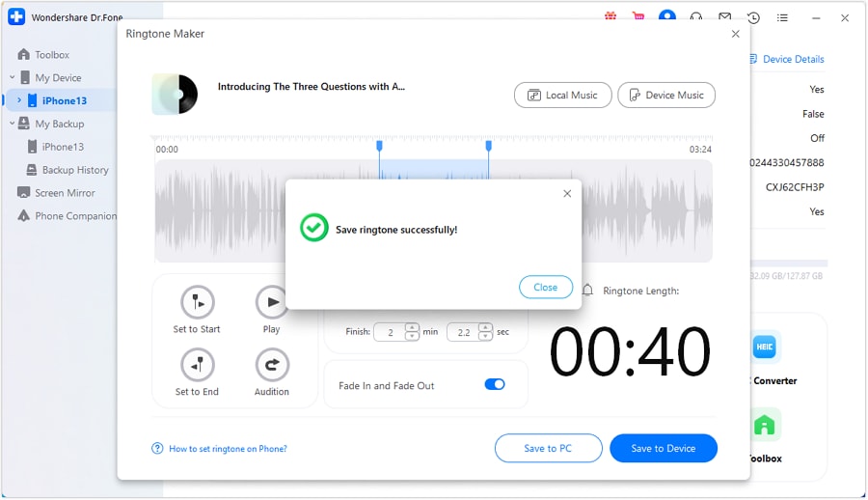Dismiss success dialog with X icon

567,193
